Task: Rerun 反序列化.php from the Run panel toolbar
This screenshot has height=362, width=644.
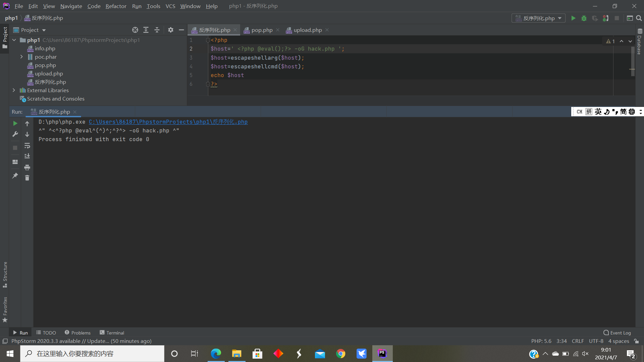Action: pyautogui.click(x=15, y=123)
